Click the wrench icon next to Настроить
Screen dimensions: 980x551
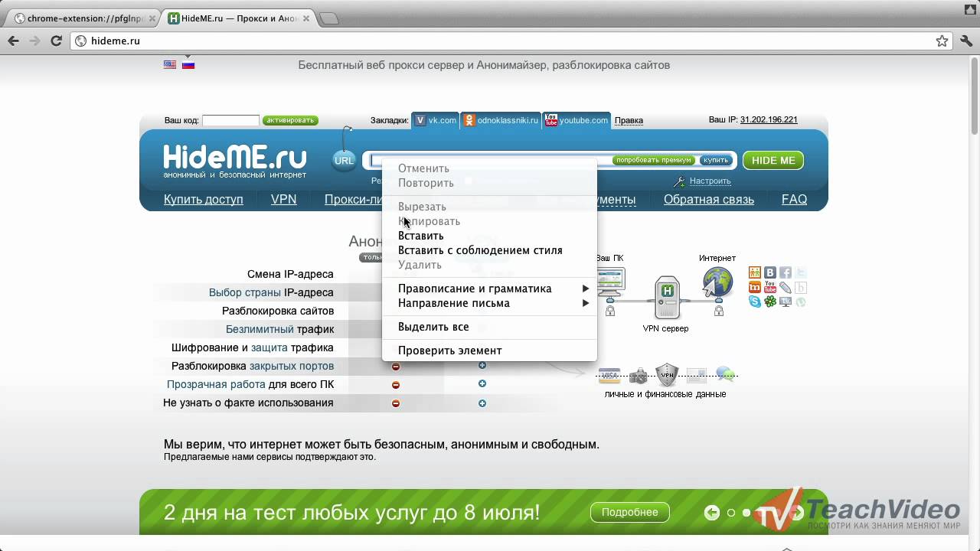coord(679,181)
